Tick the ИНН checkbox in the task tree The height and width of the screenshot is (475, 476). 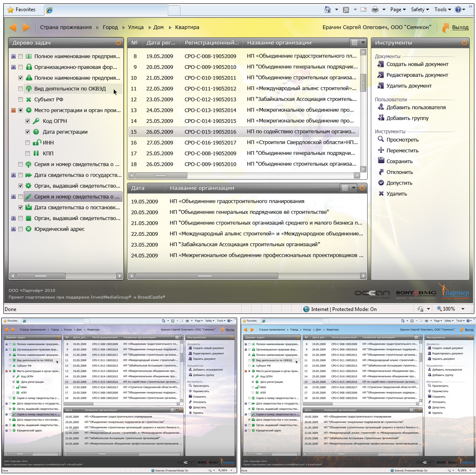point(28,142)
